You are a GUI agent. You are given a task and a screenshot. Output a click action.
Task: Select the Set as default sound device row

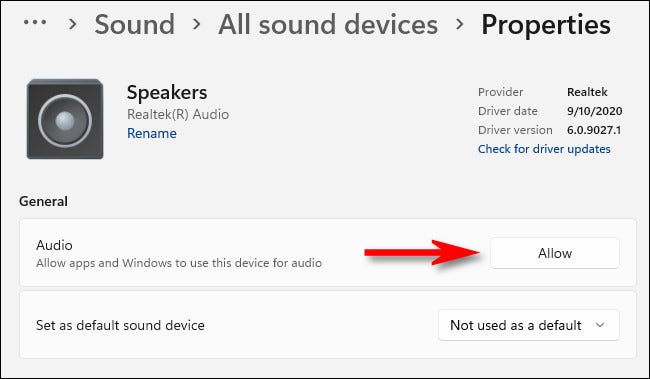(327, 325)
